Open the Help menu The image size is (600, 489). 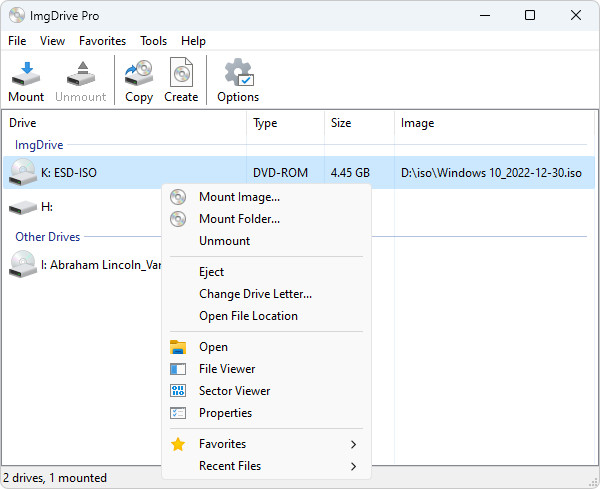[x=193, y=41]
